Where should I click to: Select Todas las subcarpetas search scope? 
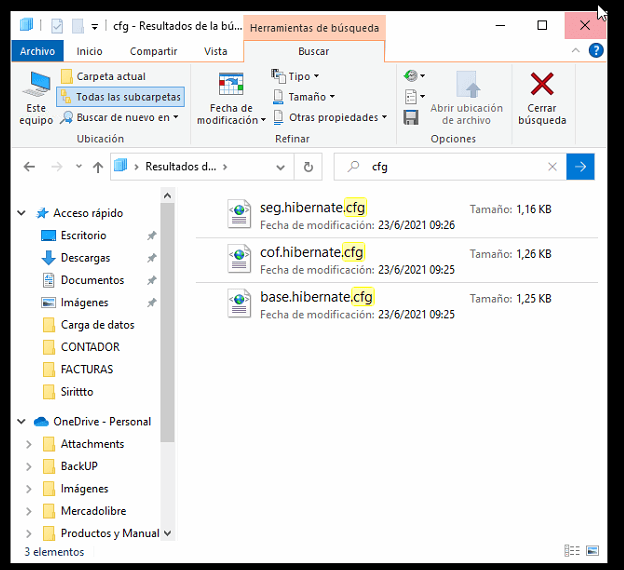pyautogui.click(x=121, y=97)
